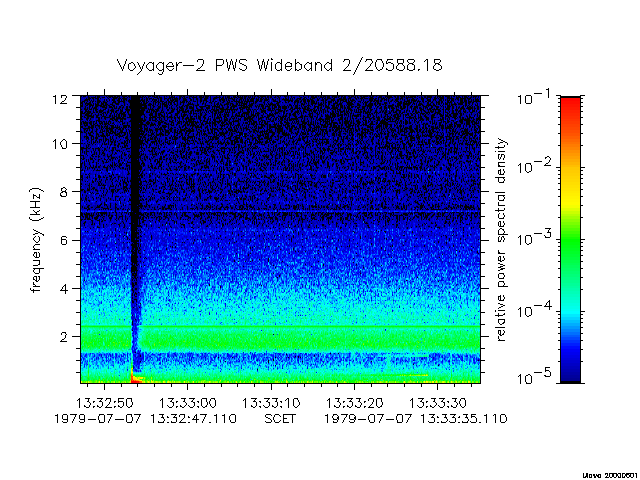Click the 'frequency (kHz)' axis label
This screenshot has height=480, width=640.
(x=36, y=240)
